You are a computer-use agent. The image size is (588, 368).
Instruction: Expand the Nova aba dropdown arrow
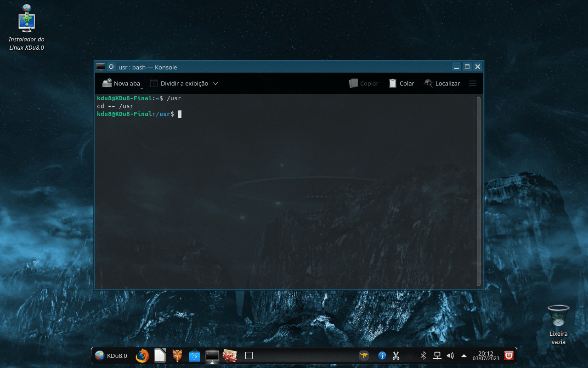[x=142, y=87]
